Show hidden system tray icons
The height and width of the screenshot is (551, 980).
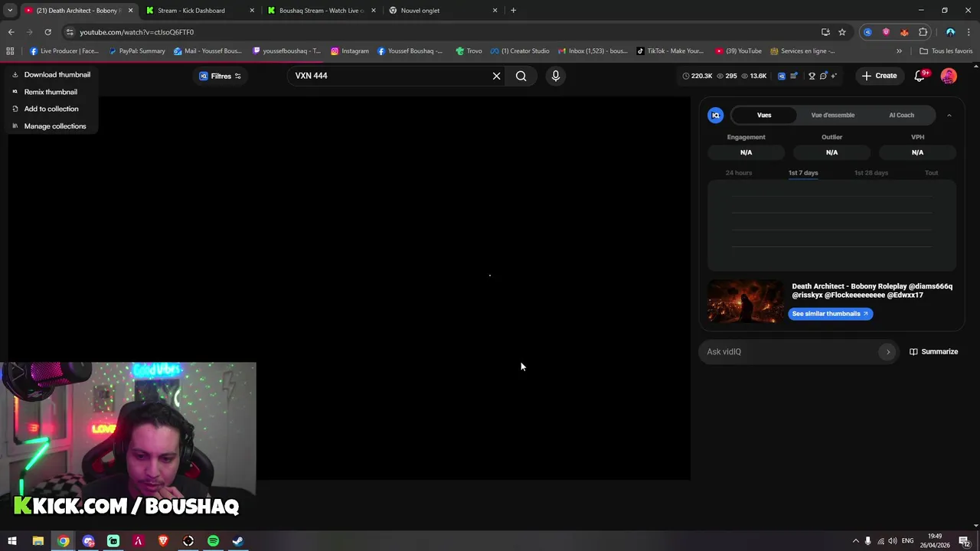pyautogui.click(x=855, y=541)
